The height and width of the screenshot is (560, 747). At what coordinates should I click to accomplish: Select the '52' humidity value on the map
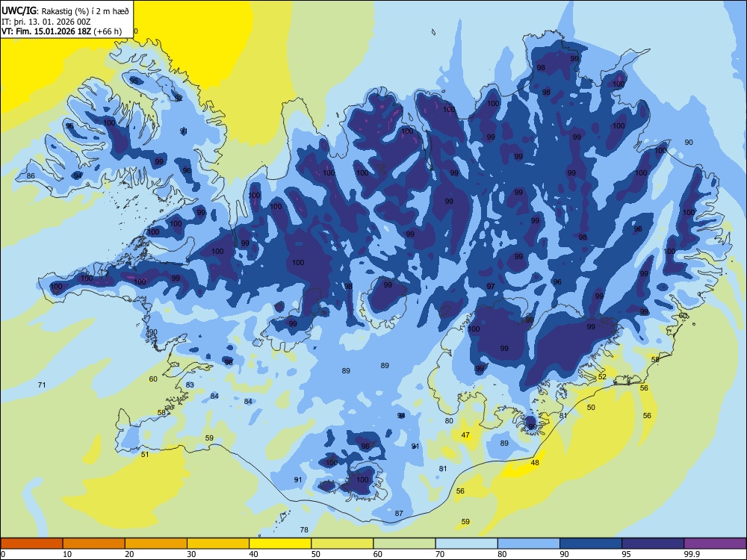pos(602,376)
